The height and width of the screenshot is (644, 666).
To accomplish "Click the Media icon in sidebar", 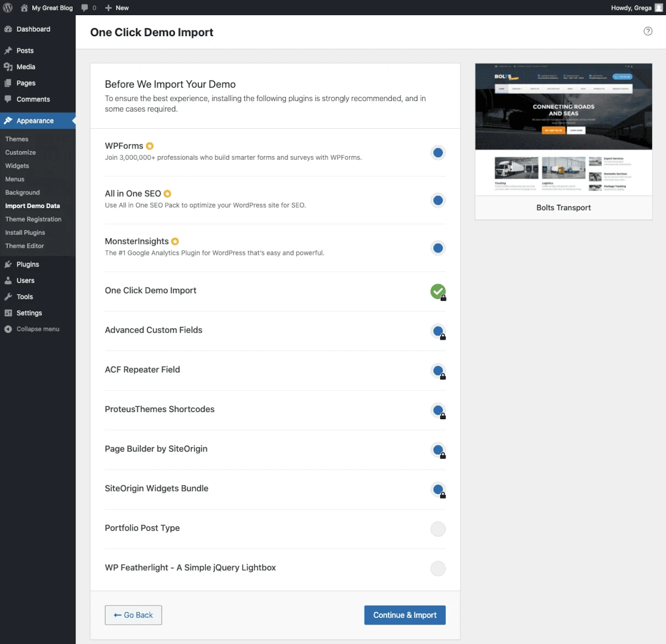I will pos(8,67).
